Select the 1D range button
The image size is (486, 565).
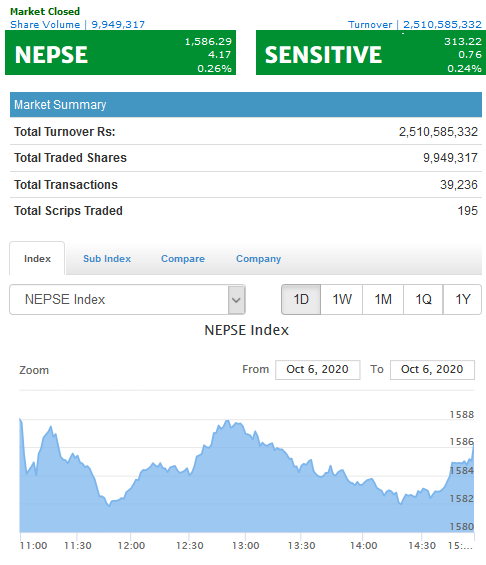click(301, 299)
